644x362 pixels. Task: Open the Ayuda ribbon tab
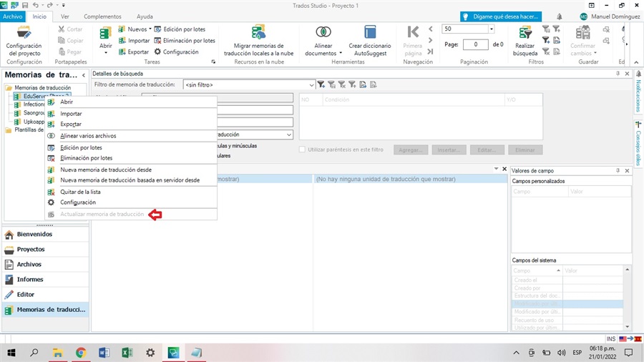pyautogui.click(x=145, y=16)
